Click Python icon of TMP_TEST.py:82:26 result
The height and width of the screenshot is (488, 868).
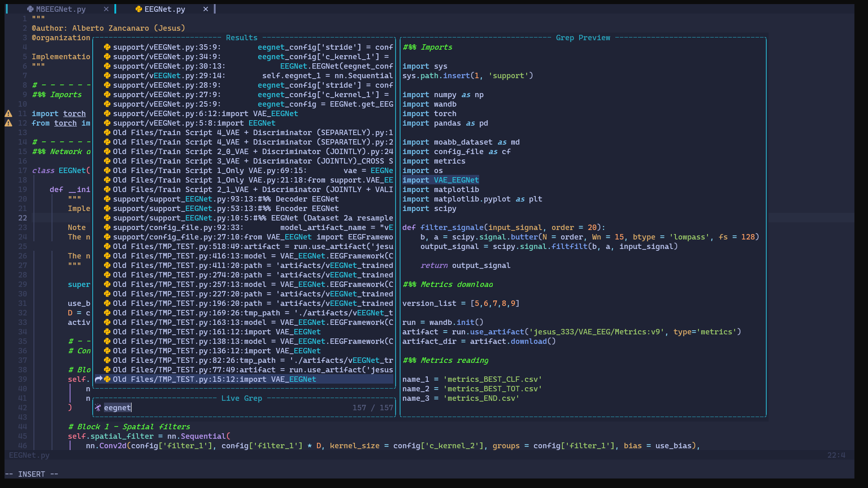click(x=107, y=360)
